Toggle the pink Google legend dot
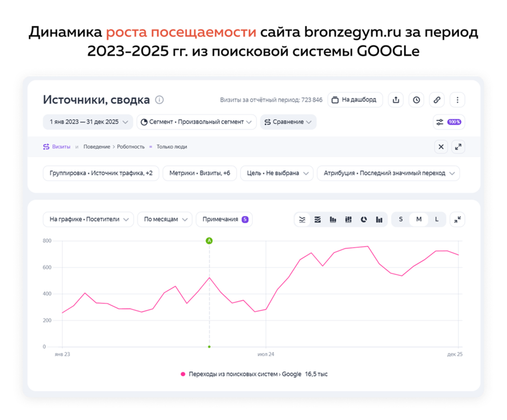This screenshot has height=420, width=507. pyautogui.click(x=183, y=374)
